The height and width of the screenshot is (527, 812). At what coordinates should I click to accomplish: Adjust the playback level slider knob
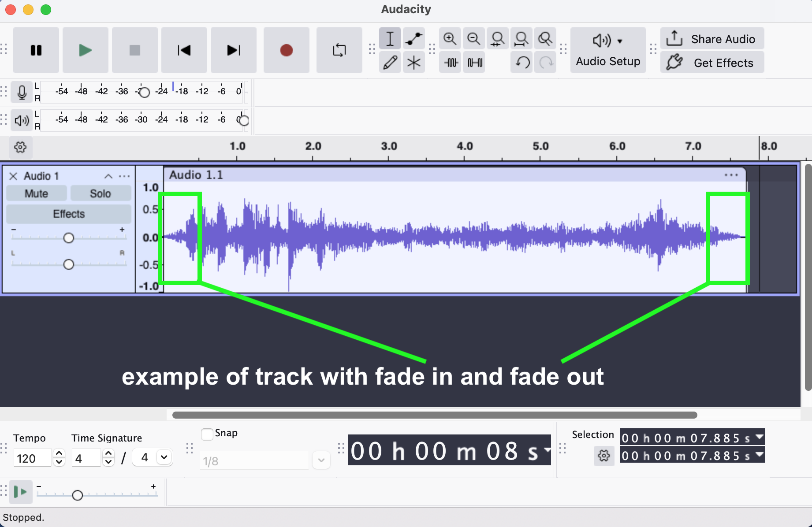[x=243, y=120]
